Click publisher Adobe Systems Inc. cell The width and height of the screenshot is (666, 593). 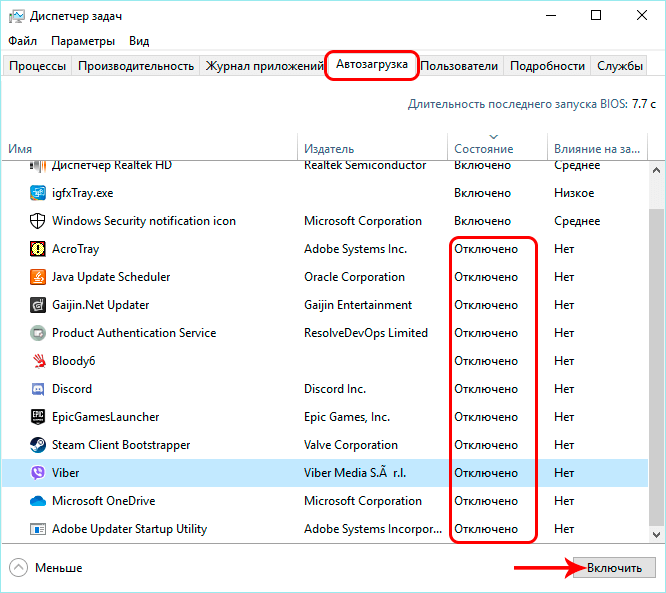355,249
